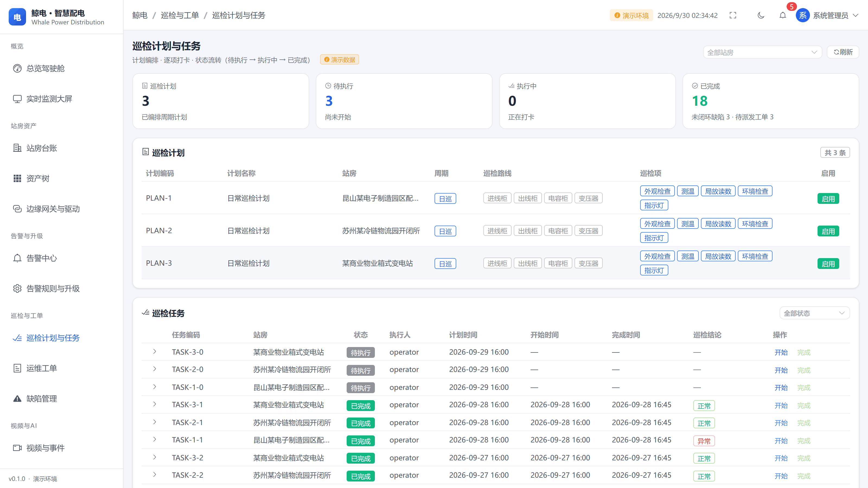This screenshot has height=488, width=868.
Task: Open 总览驾驶舱 menu item
Action: [62, 68]
